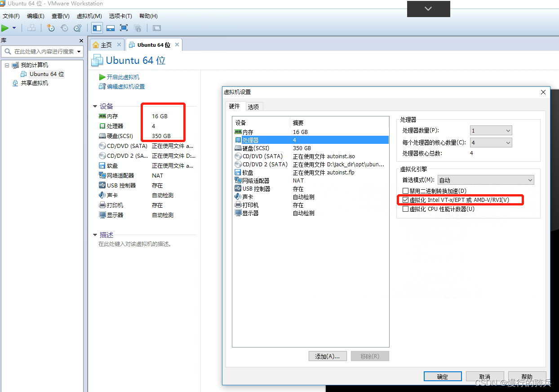This screenshot has height=392, width=559.
Task: Toggle the library sidebar view icon
Action: [x=97, y=28]
